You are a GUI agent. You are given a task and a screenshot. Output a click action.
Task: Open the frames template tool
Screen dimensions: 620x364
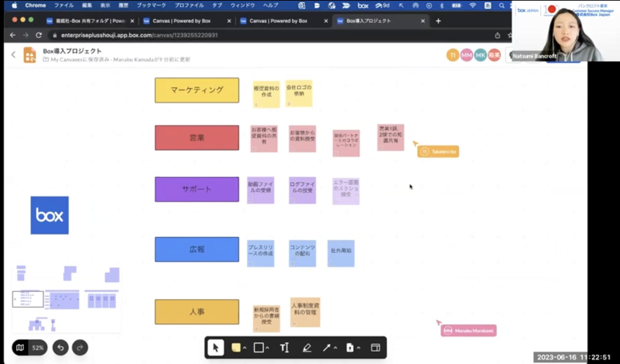pyautogui.click(x=375, y=348)
